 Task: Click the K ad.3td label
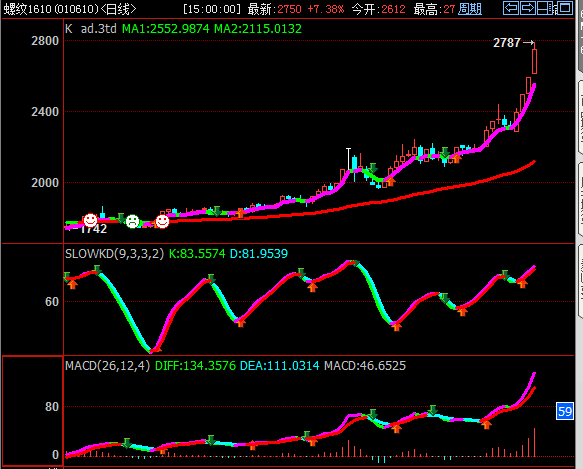point(91,29)
